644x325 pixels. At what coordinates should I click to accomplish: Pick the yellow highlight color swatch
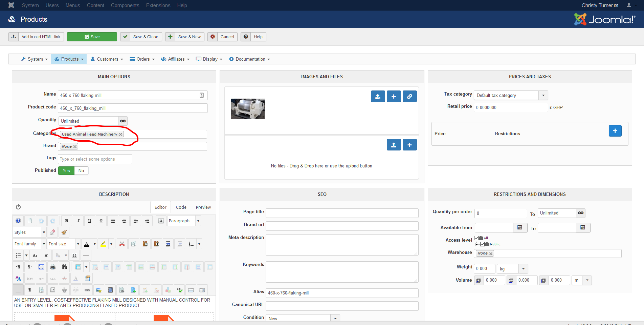pos(103,244)
